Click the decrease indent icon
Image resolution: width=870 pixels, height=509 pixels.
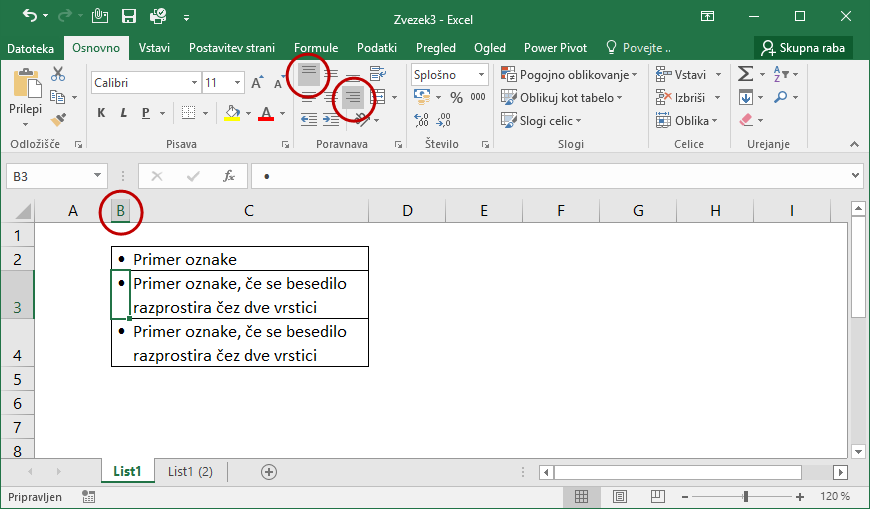309,119
